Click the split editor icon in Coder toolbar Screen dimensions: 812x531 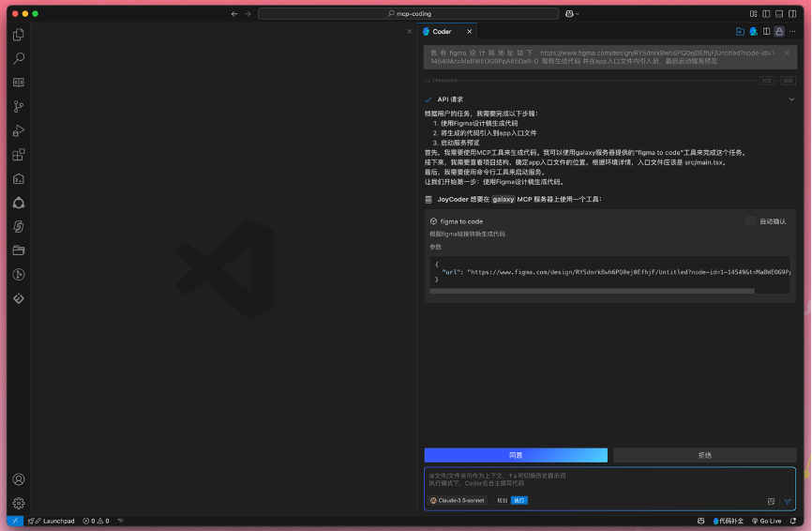766,32
